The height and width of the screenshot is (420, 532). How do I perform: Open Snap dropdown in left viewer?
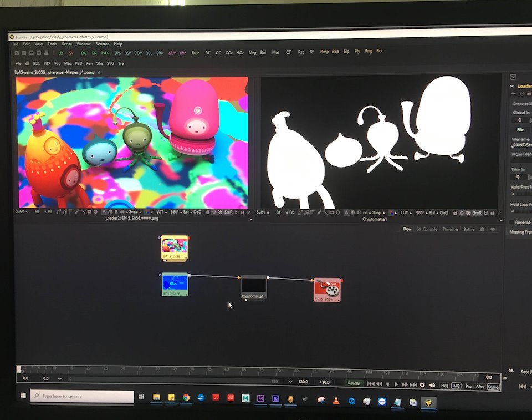coord(135,212)
